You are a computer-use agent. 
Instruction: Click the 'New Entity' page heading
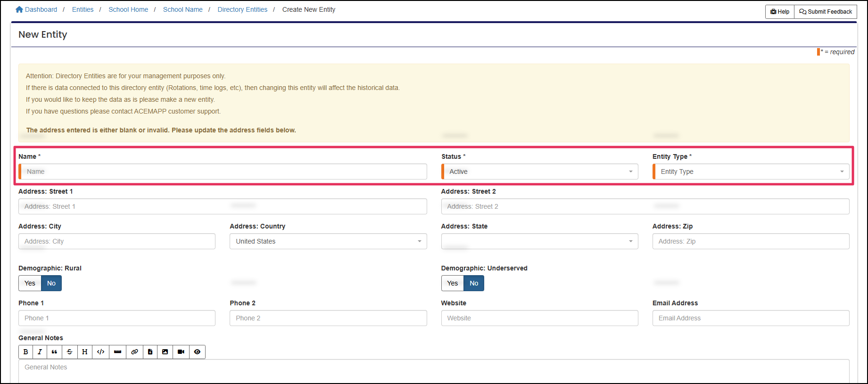tap(43, 34)
